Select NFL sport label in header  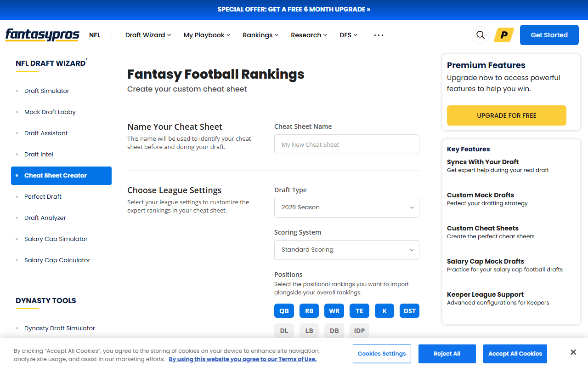95,35
